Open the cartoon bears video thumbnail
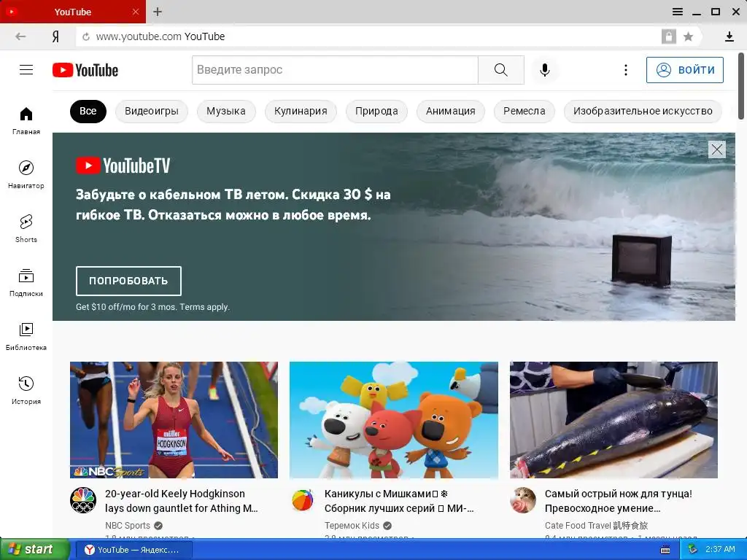Viewport: 747px width, 560px height. tap(394, 420)
